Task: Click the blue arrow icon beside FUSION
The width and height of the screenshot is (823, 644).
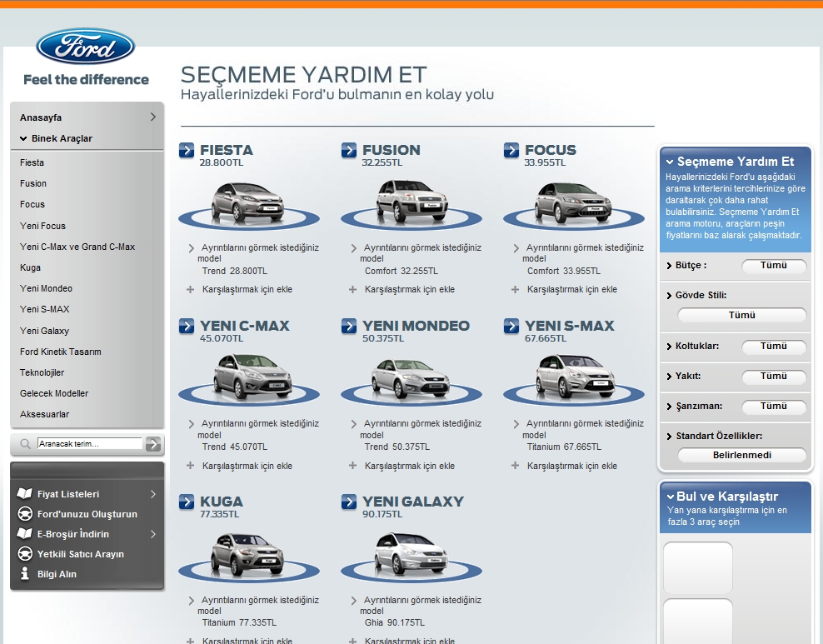Action: tap(348, 150)
